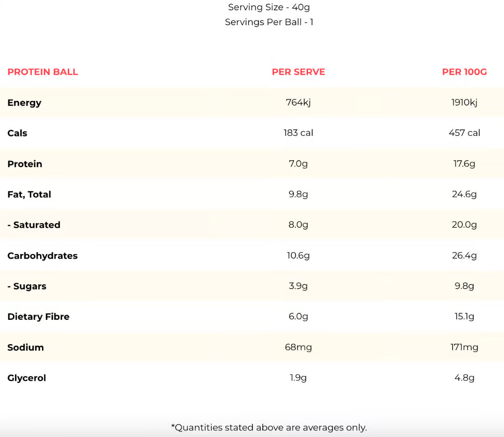Click the PER SERVE column header

click(298, 72)
